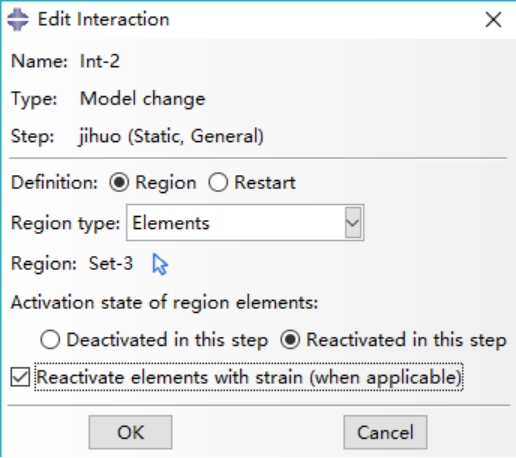Click the Elements combo box field
The height and width of the screenshot is (458, 516).
245,223
